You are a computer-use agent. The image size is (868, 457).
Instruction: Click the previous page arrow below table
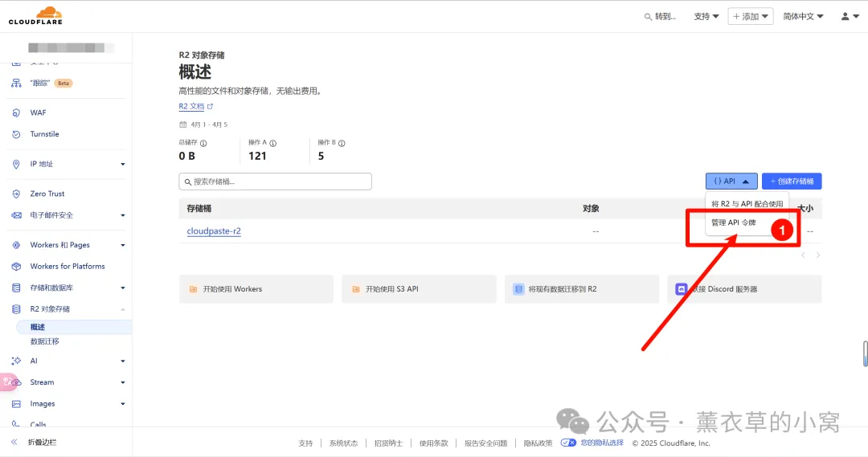(803, 255)
